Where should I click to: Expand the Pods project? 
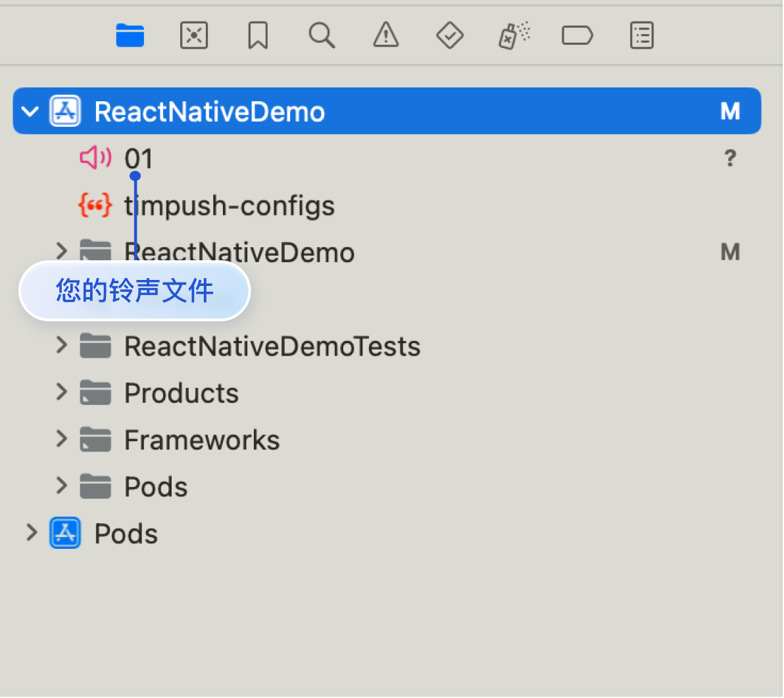tap(32, 532)
